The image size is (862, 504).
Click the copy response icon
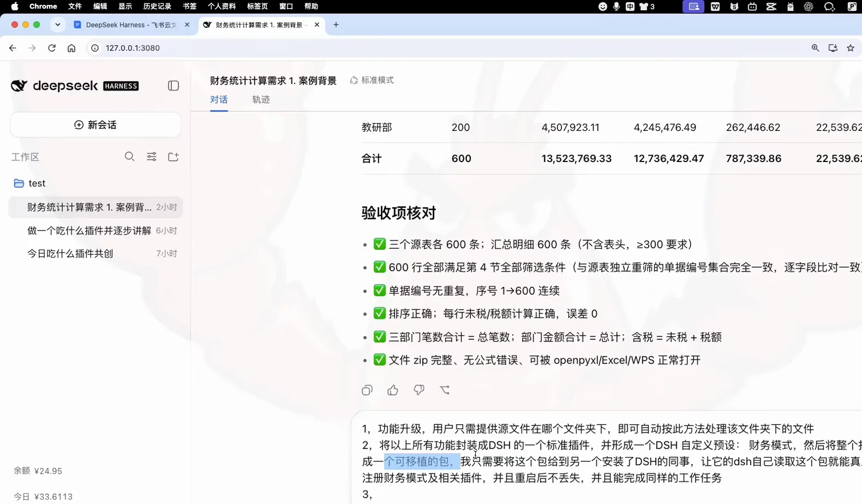tap(367, 390)
